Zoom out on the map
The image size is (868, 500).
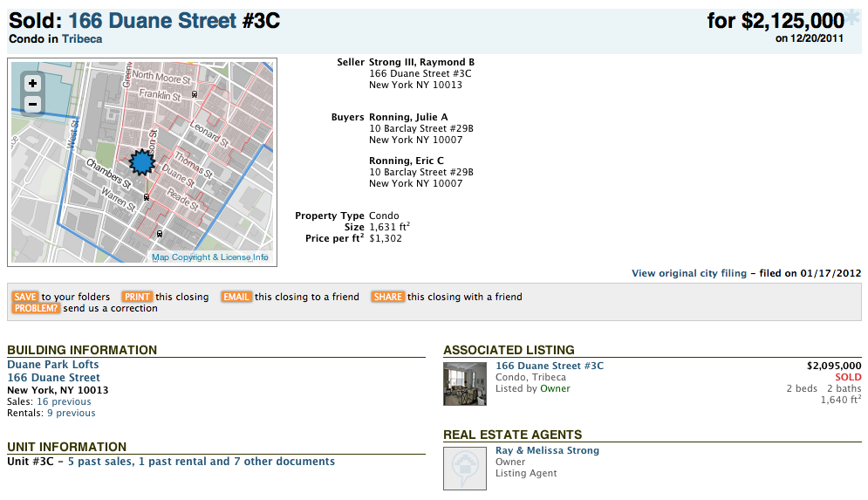(x=32, y=105)
